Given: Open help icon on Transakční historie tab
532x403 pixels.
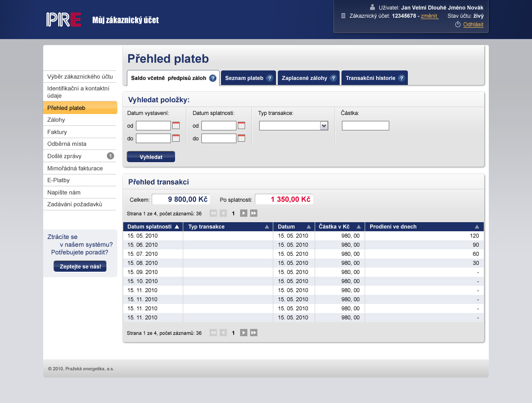Looking at the screenshot, I should click(x=402, y=78).
